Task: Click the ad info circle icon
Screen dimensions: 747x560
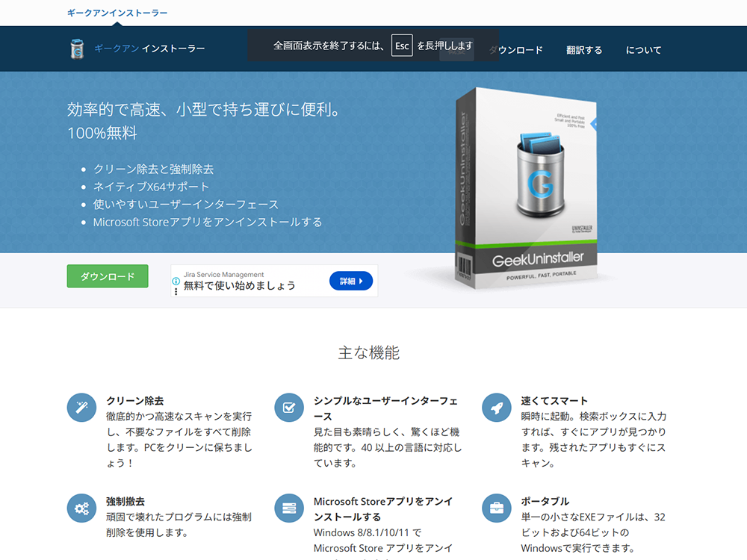Action: click(176, 281)
